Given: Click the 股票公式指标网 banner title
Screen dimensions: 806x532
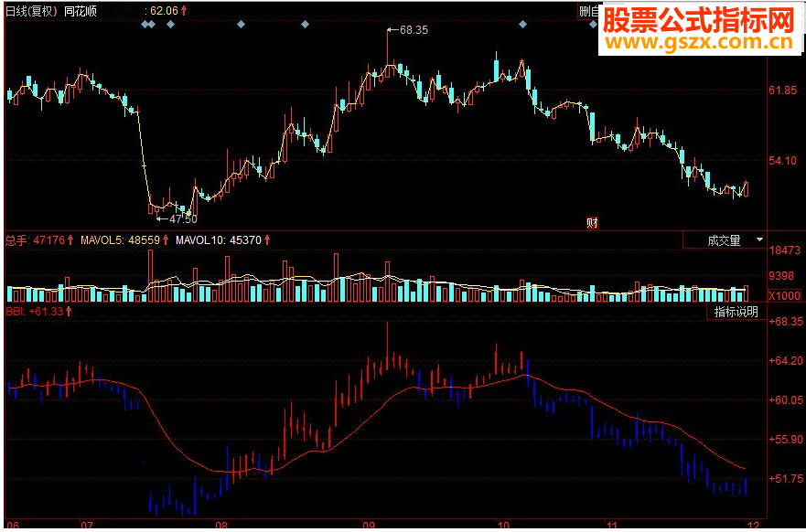Looking at the screenshot, I should [698, 20].
